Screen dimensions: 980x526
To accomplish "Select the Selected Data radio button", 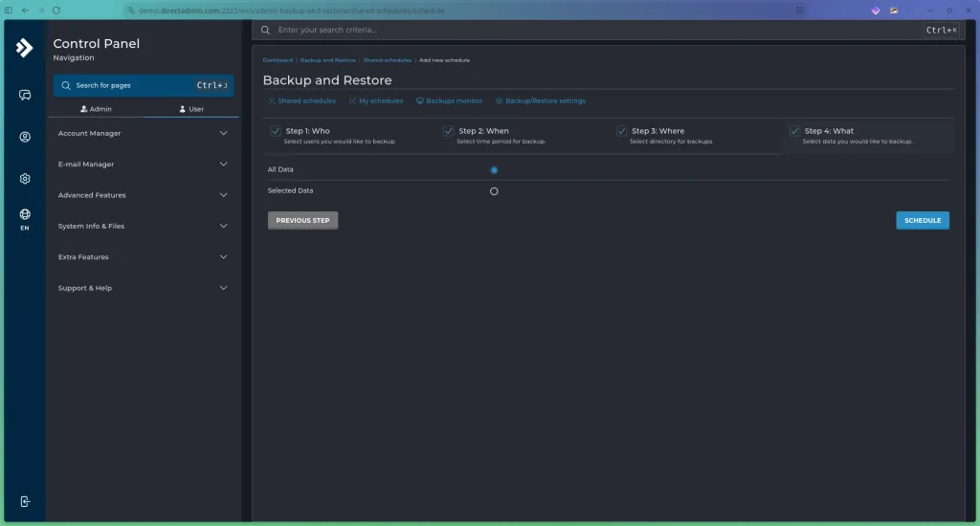I will [494, 191].
